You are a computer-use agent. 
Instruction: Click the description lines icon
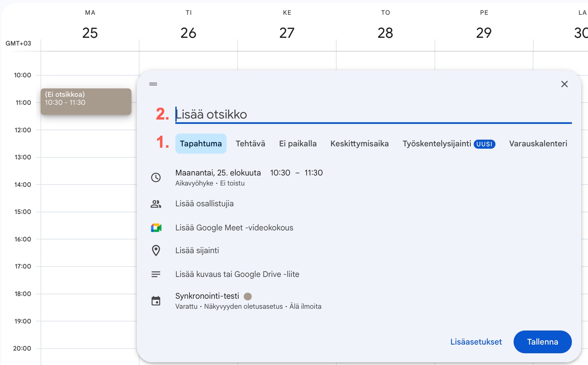pos(156,274)
